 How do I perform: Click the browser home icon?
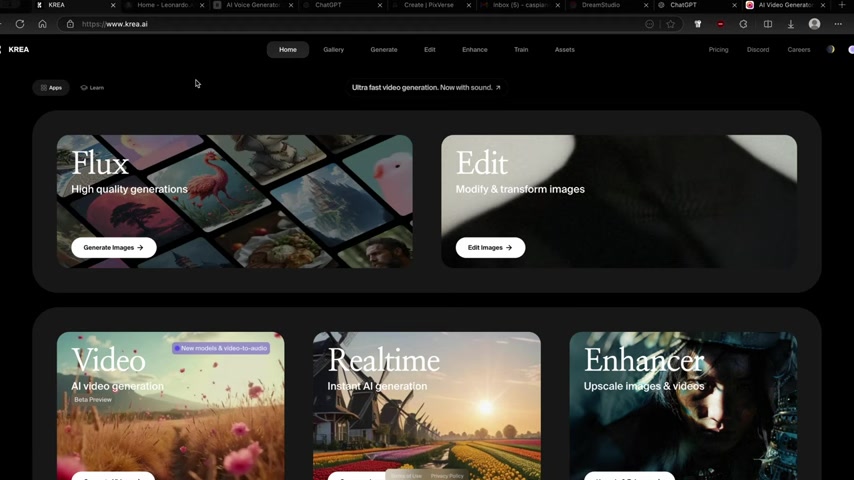pyautogui.click(x=42, y=24)
